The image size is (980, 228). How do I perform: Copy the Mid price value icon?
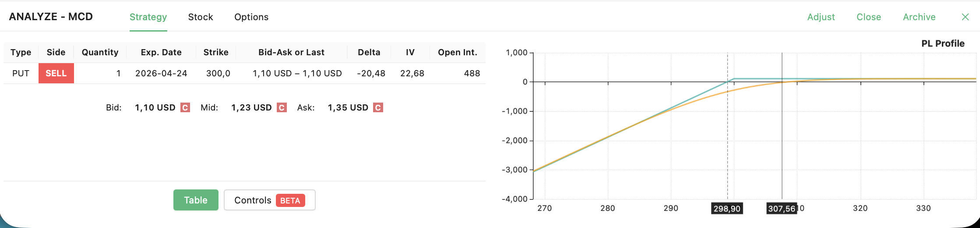point(282,107)
